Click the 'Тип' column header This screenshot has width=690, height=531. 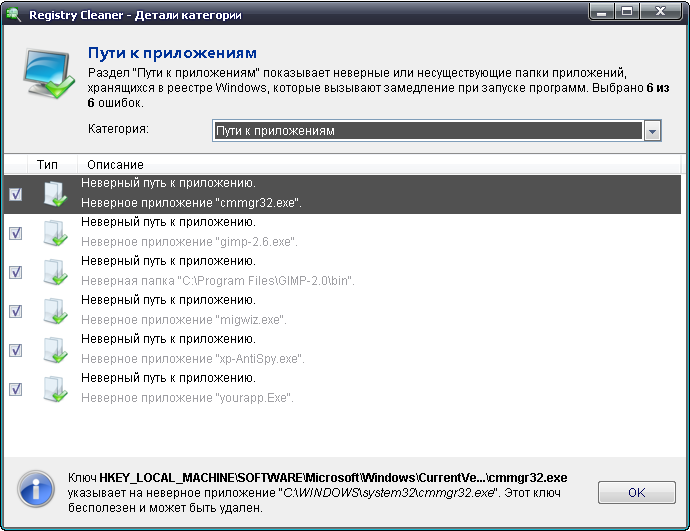[47, 164]
